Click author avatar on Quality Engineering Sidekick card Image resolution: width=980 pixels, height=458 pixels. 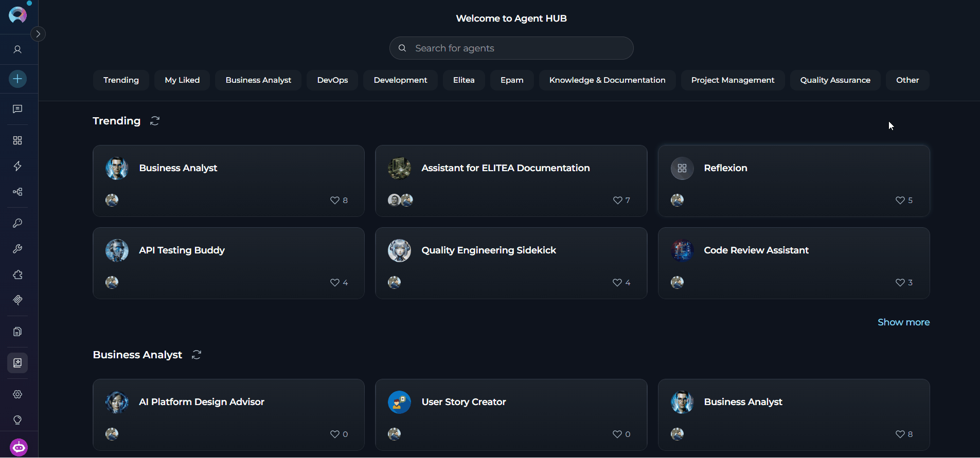(x=394, y=282)
